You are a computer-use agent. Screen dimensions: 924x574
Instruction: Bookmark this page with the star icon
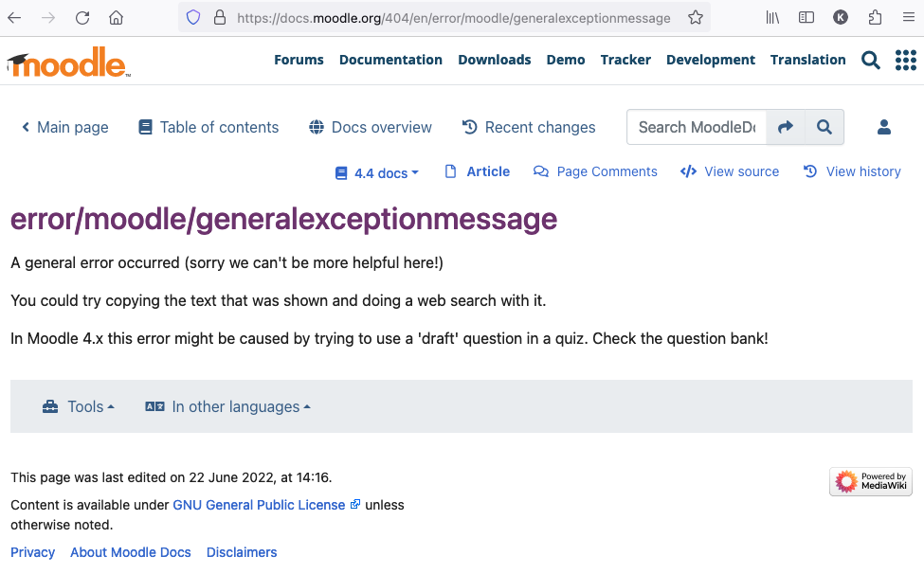click(696, 18)
